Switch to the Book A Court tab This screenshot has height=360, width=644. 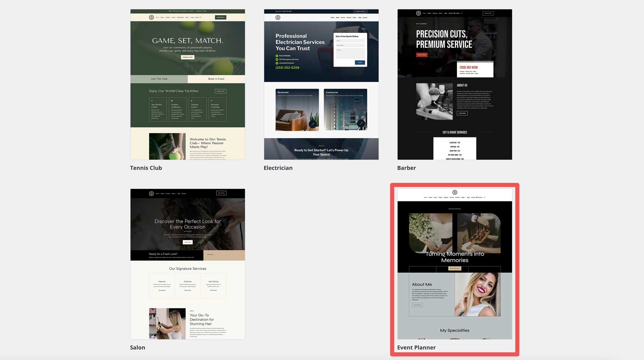216,79
